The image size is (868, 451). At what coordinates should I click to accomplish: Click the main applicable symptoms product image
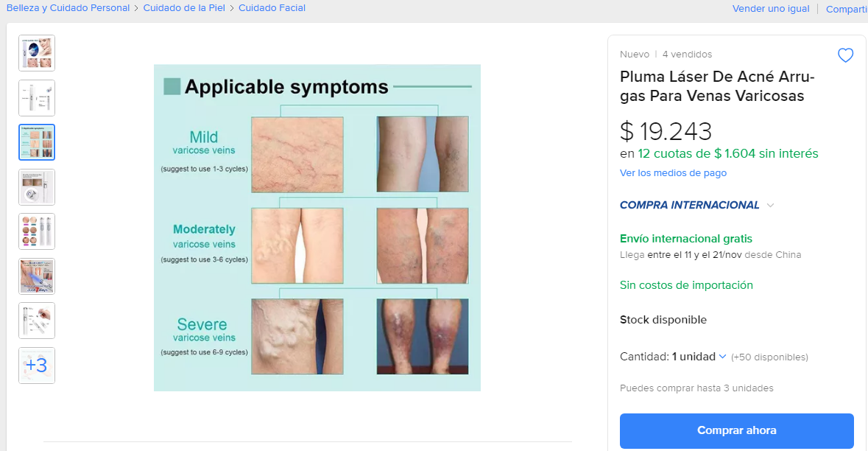click(317, 228)
